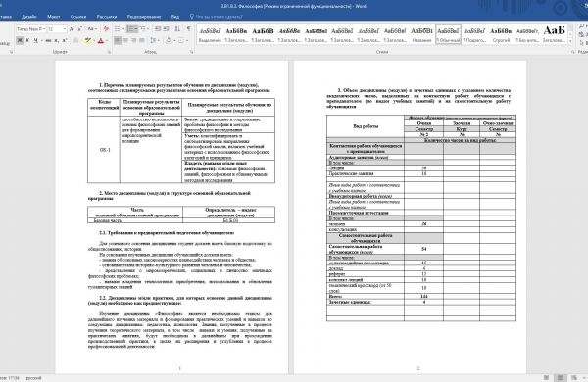
Task: Toggle superscript formatting
Action: coord(64,40)
